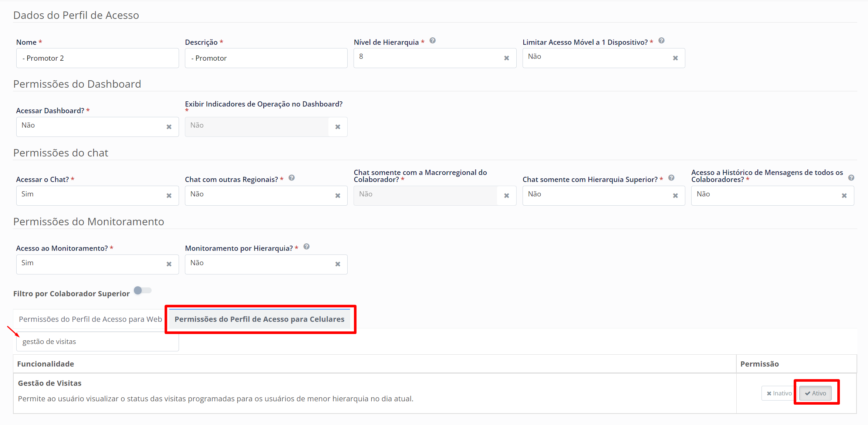
Task: Clear the Nível de Hierarquia value
Action: point(506,58)
